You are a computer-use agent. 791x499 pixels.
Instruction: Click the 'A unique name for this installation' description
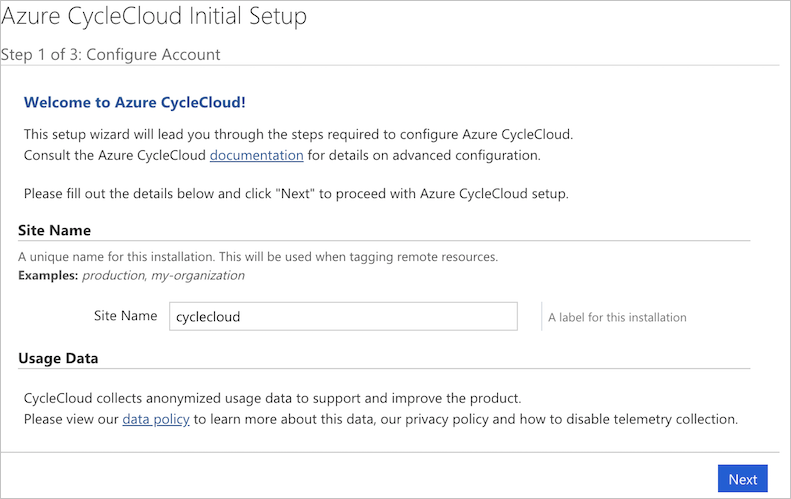258,257
